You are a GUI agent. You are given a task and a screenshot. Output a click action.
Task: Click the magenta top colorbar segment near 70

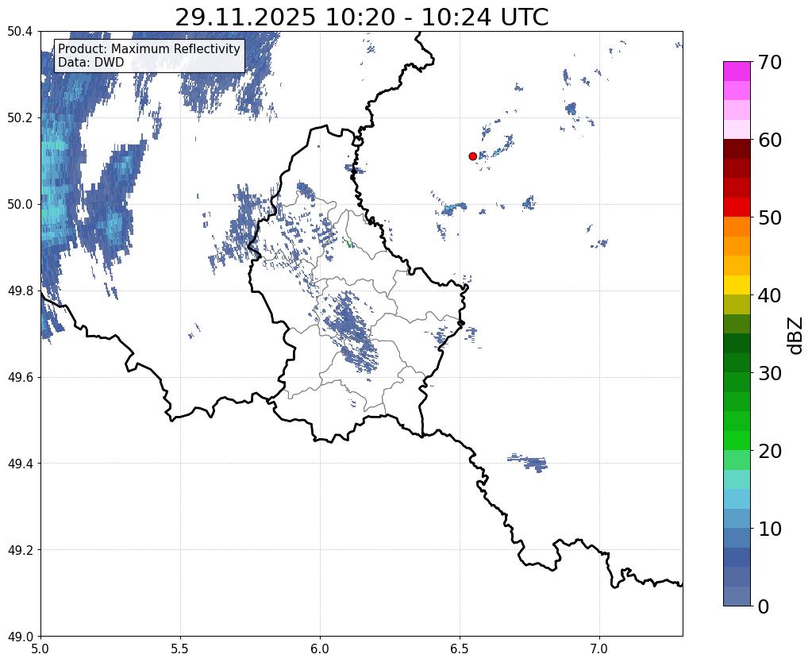click(x=737, y=71)
